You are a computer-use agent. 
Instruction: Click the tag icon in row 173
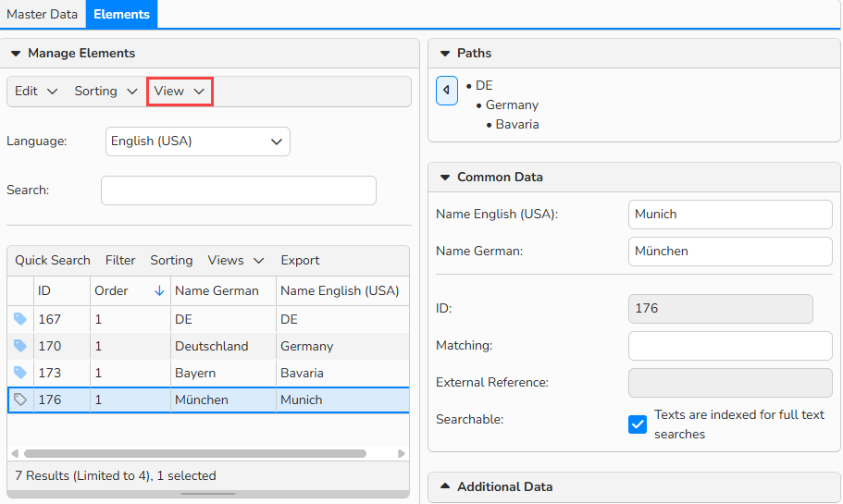[19, 373]
